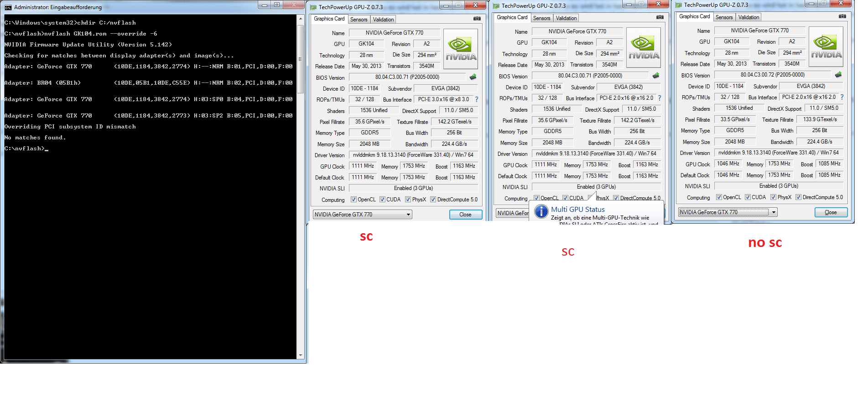The image size is (868, 395).
Task: Click the command prompt scrollbar down arrow
Action: click(x=300, y=355)
